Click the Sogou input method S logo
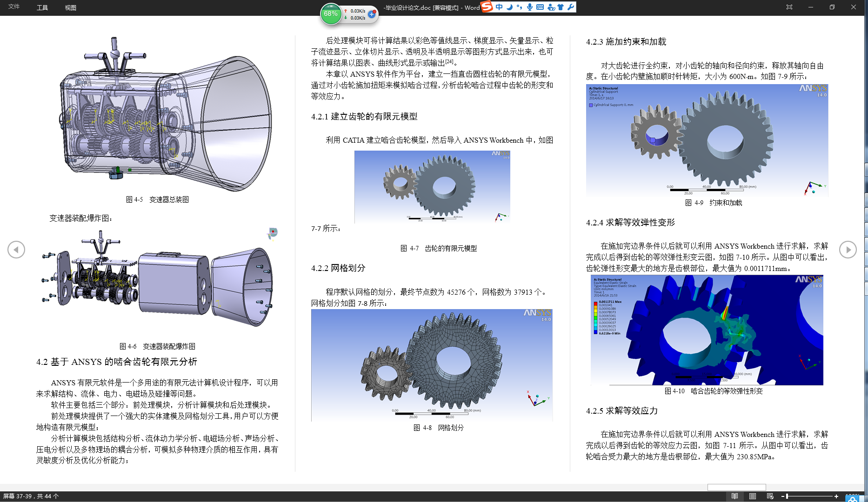This screenshot has height=502, width=868. coord(487,7)
